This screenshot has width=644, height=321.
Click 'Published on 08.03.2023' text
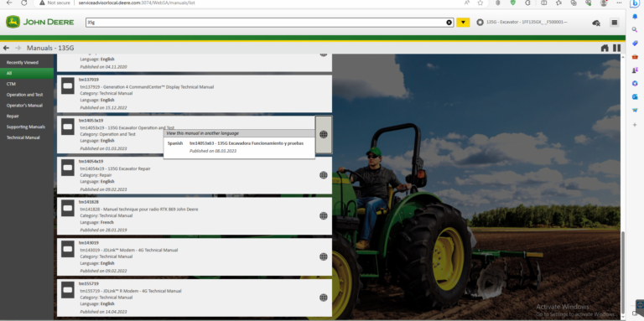[213, 151]
